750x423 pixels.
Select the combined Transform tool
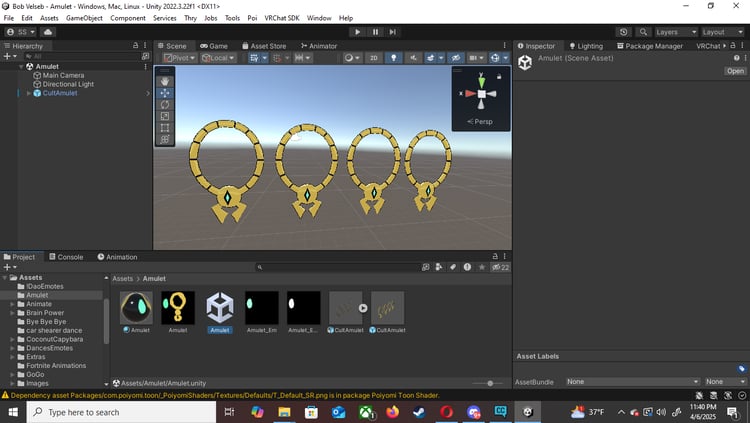click(165, 139)
